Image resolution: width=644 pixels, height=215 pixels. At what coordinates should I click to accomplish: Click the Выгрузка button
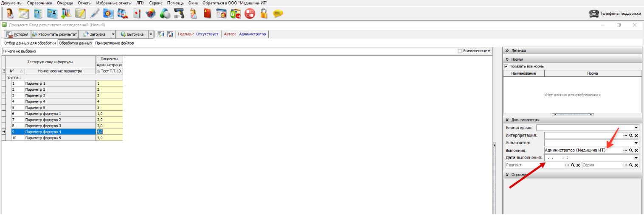(x=132, y=34)
